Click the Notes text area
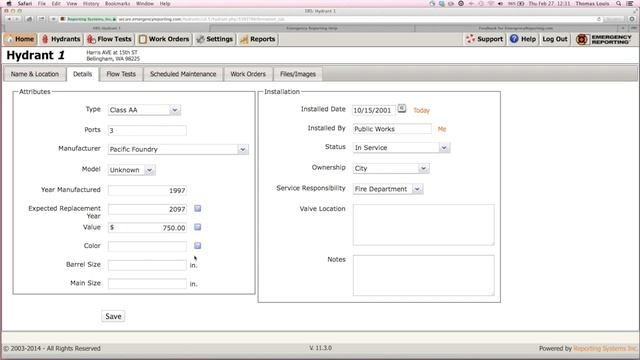 (x=423, y=276)
